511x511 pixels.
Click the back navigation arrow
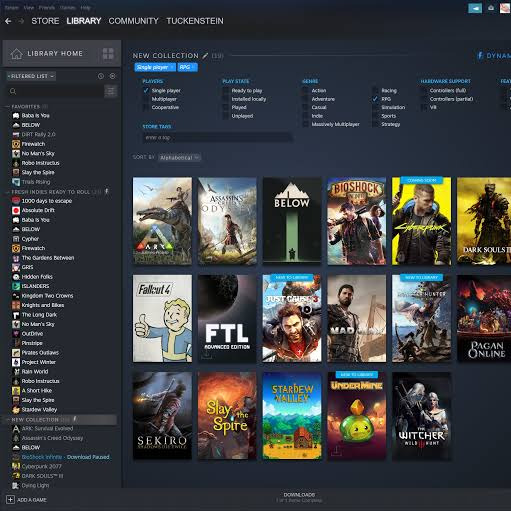[x=8, y=21]
